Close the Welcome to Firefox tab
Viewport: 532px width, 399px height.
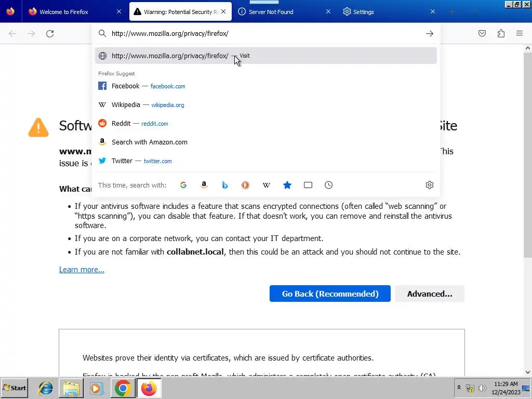[119, 11]
